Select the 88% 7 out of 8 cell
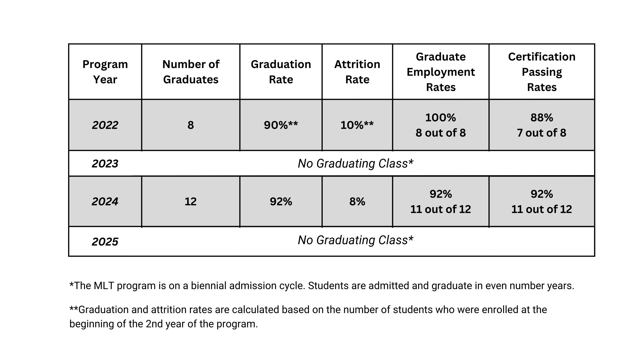The height and width of the screenshot is (362, 644). [x=542, y=125]
